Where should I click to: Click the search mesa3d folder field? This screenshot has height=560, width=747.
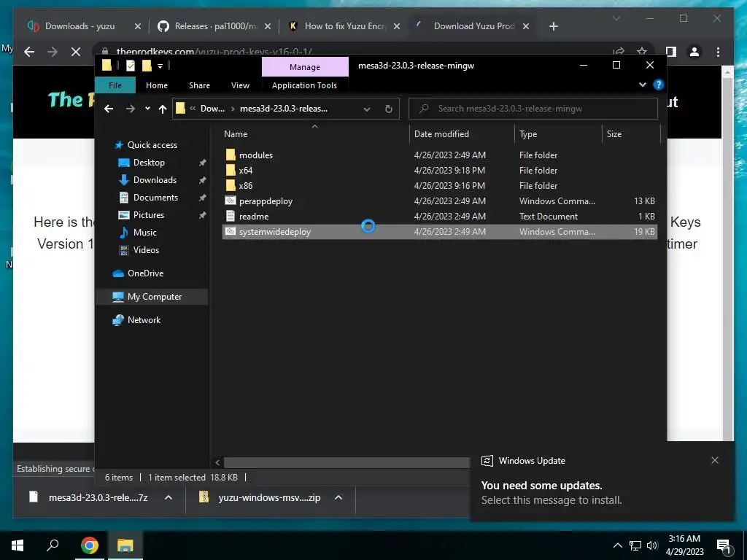533,109
